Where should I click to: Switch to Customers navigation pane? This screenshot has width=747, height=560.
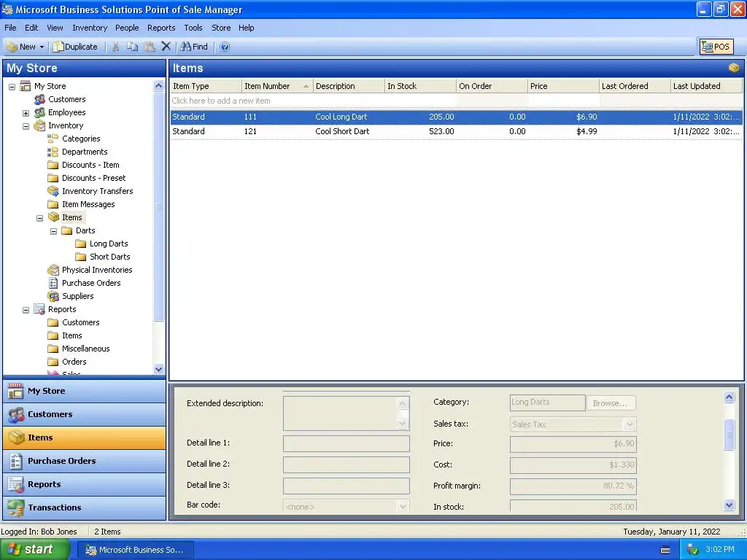85,414
